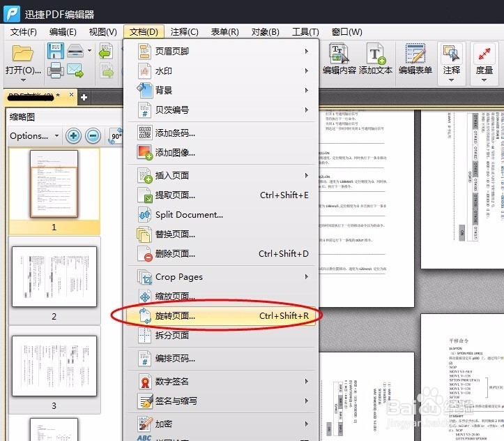Choose Split Document... menu item
This screenshot has height=441, width=504.
tap(221, 214)
